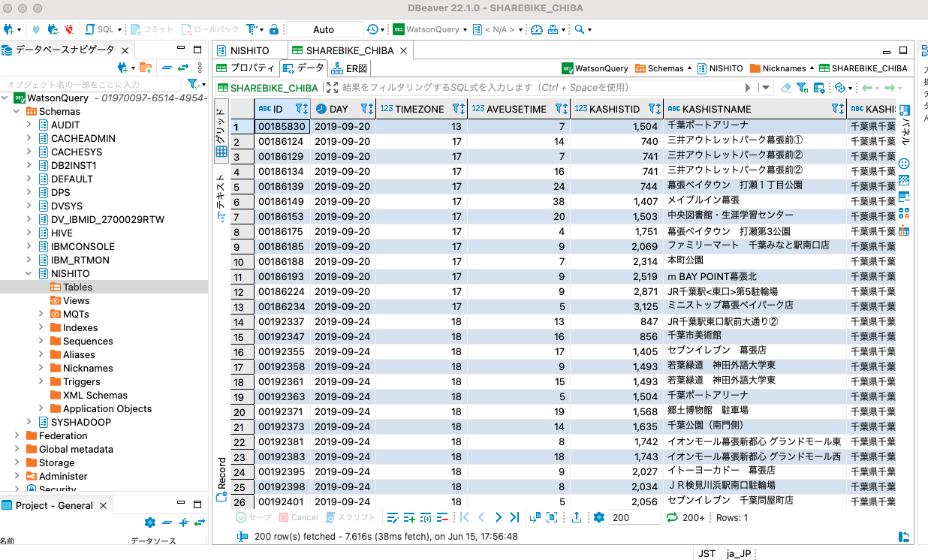Open filter history dropdown arrow

click(765, 87)
